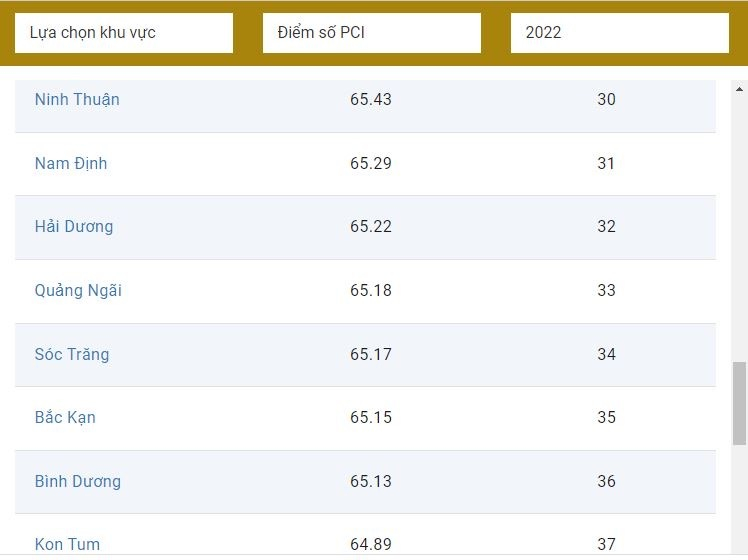Select rank 35 in Bắc Kạn row
This screenshot has height=560, width=748.
(606, 417)
